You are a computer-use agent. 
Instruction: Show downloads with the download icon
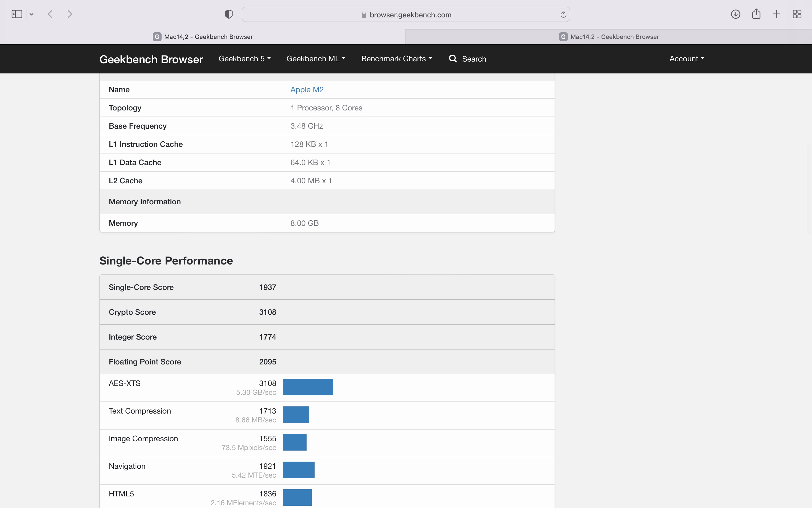click(x=735, y=14)
